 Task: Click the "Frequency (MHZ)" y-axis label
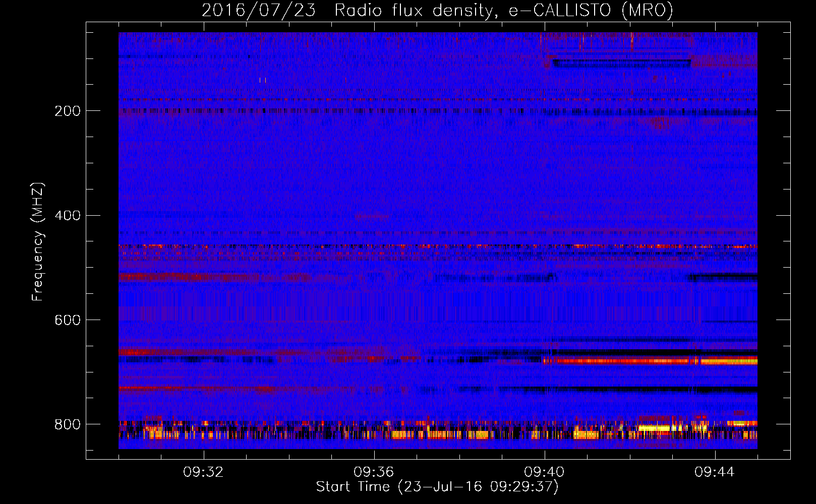(x=38, y=241)
